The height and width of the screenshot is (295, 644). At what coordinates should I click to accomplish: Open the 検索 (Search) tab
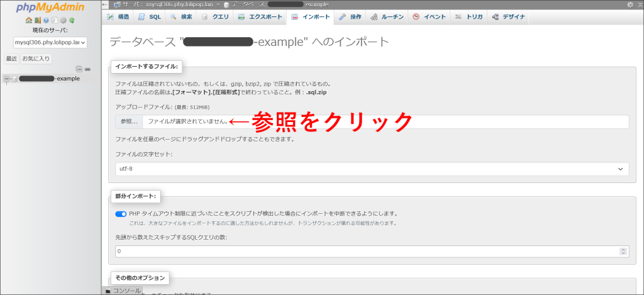[x=181, y=17]
